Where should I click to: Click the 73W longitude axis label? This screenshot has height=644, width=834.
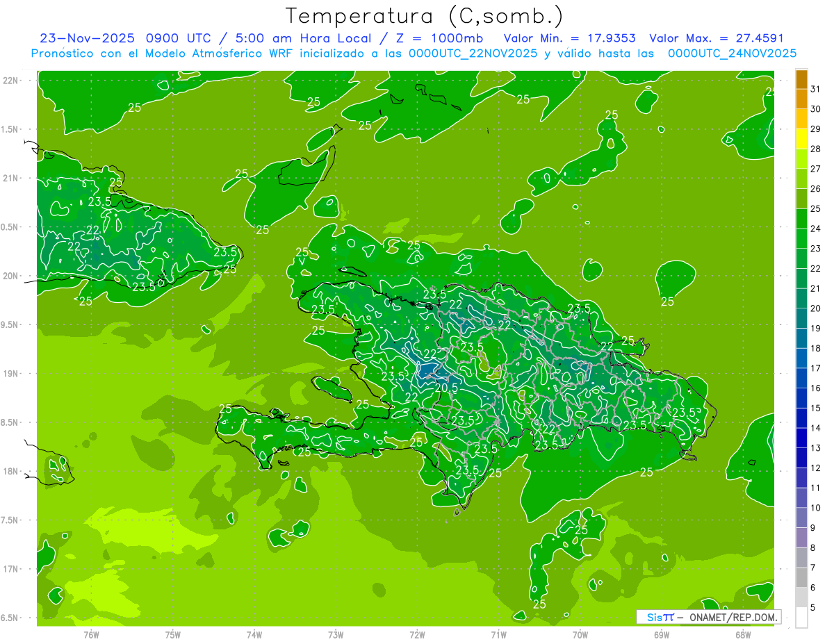336,634
